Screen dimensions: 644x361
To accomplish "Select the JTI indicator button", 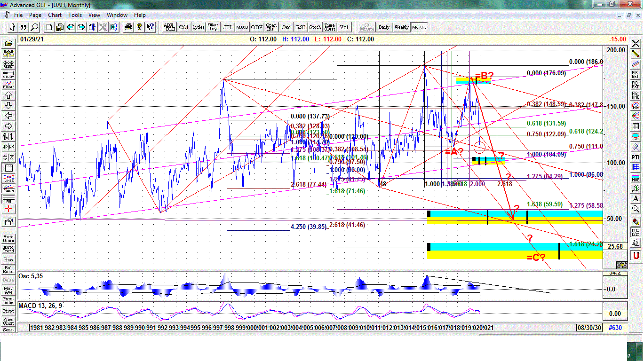I will click(x=227, y=27).
